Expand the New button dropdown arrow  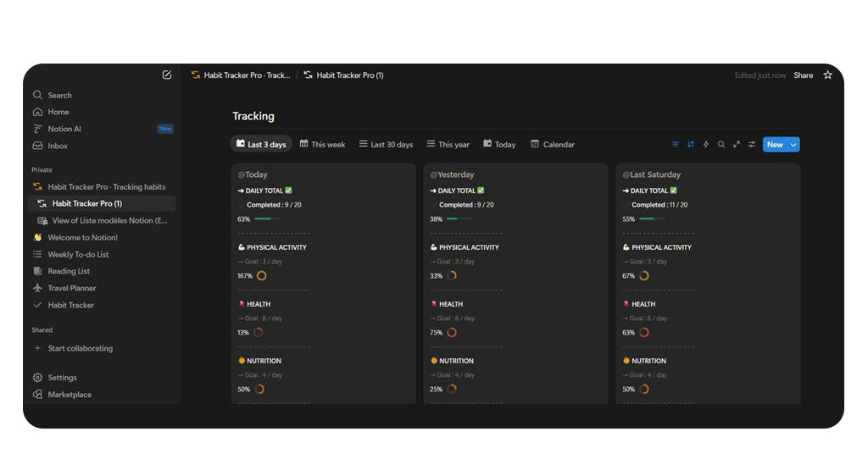click(793, 145)
